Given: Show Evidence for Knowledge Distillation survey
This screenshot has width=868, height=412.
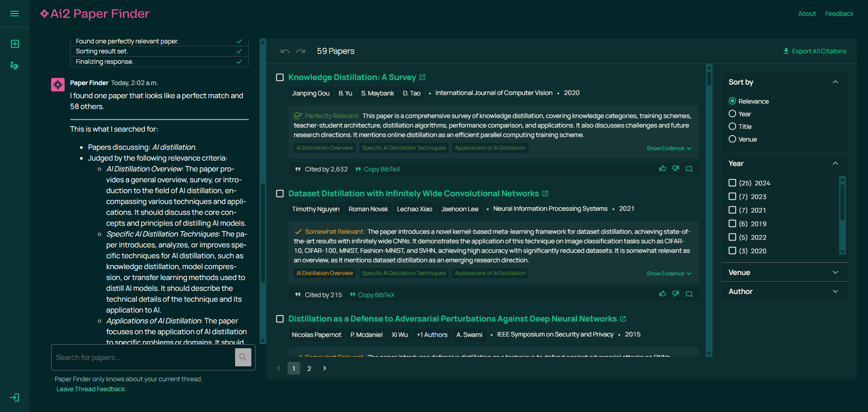Looking at the screenshot, I should click(x=669, y=148).
